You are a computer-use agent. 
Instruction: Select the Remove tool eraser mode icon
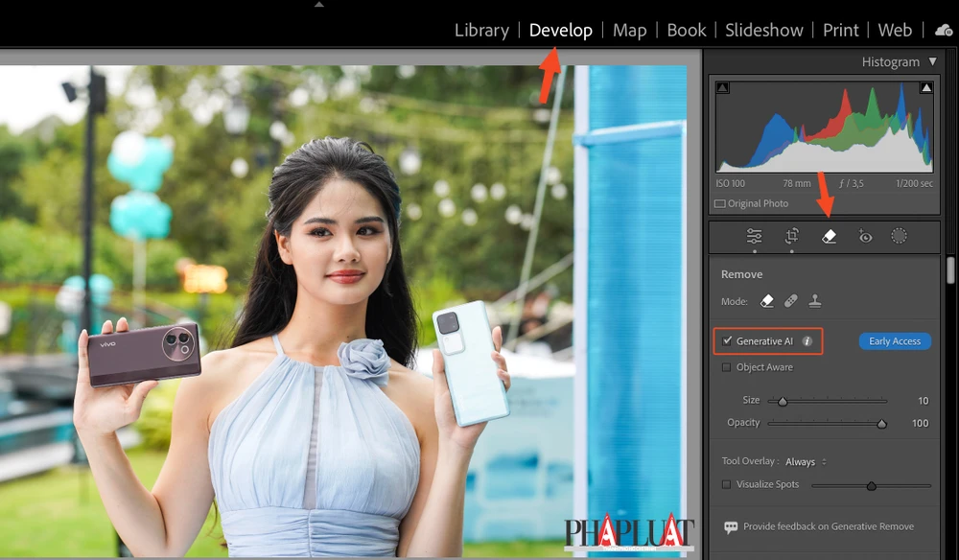767,300
